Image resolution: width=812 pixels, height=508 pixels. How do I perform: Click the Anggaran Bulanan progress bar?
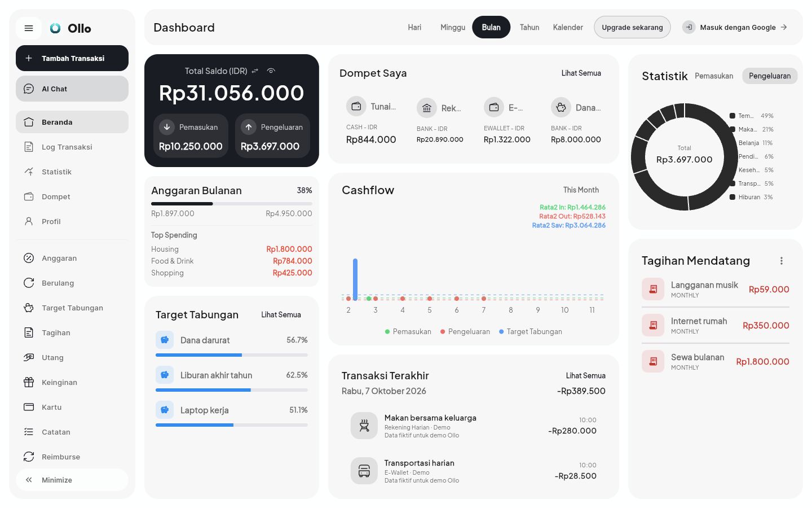click(x=232, y=204)
